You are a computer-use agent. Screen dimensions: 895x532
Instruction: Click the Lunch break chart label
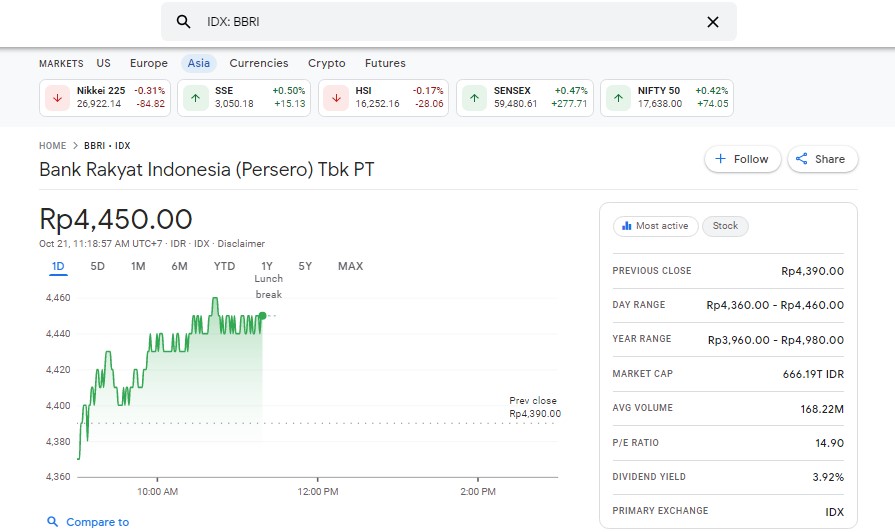coord(268,287)
